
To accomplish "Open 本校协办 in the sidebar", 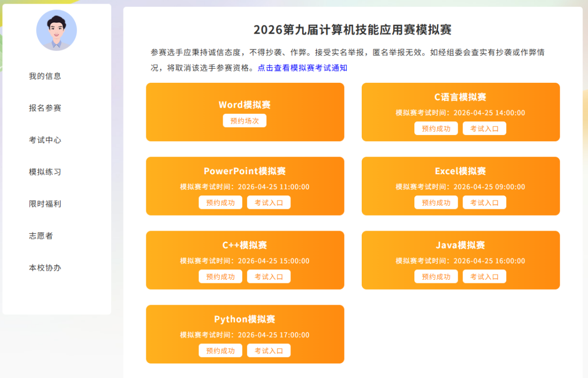I will [45, 268].
